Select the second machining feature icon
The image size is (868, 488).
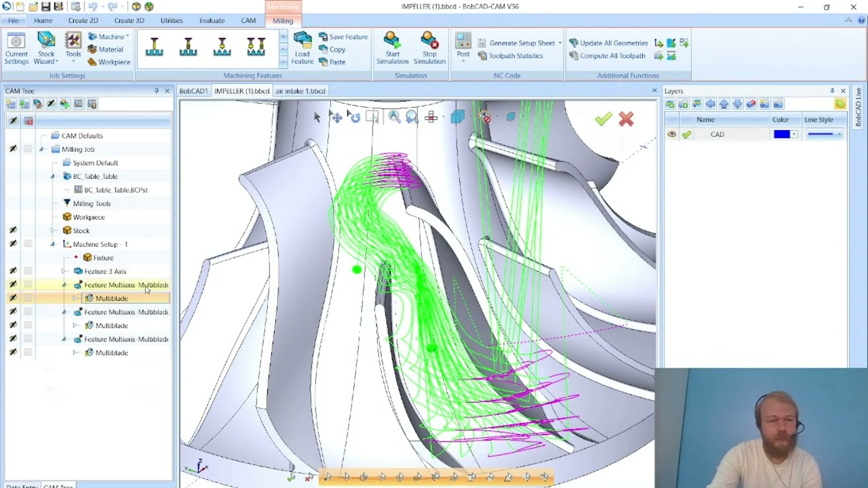189,47
